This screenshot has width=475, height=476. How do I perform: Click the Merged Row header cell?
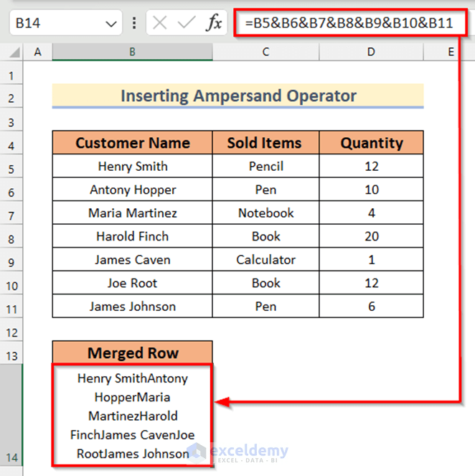133,353
